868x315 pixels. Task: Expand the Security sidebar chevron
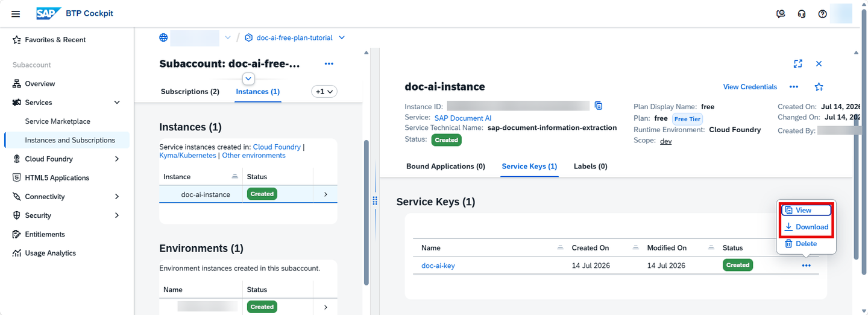coord(117,215)
